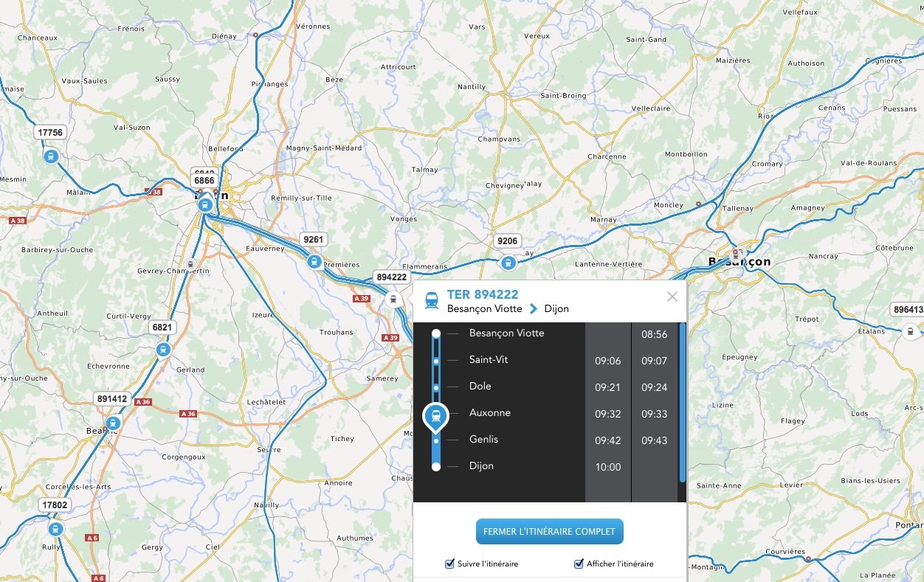Select the train icon near Beaune

112,423
